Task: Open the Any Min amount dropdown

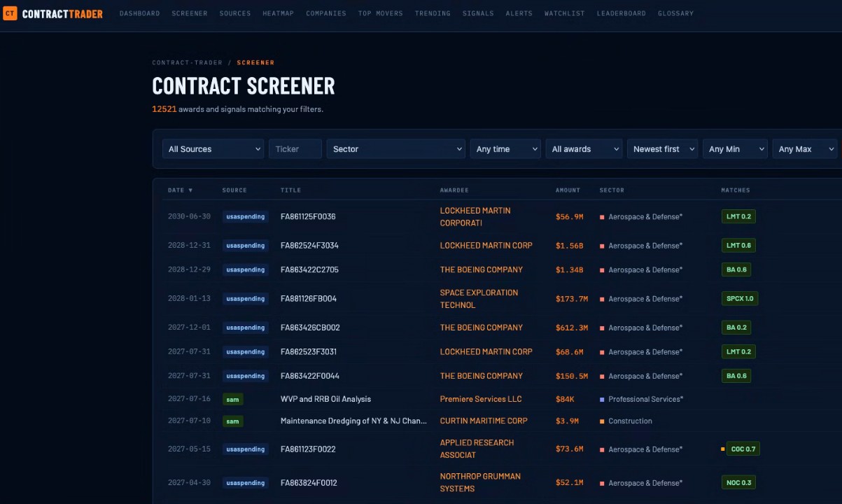Action: [x=735, y=149]
